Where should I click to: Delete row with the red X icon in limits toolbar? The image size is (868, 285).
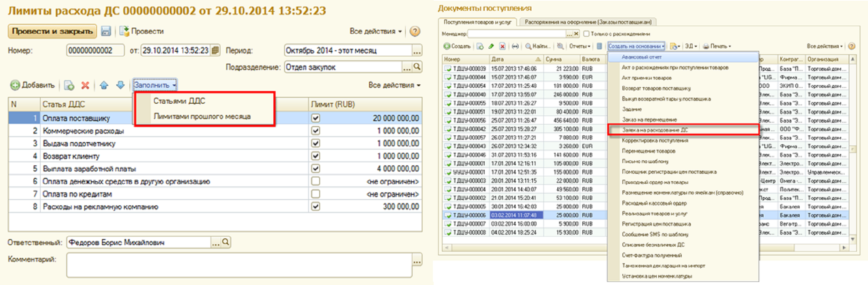pyautogui.click(x=85, y=85)
